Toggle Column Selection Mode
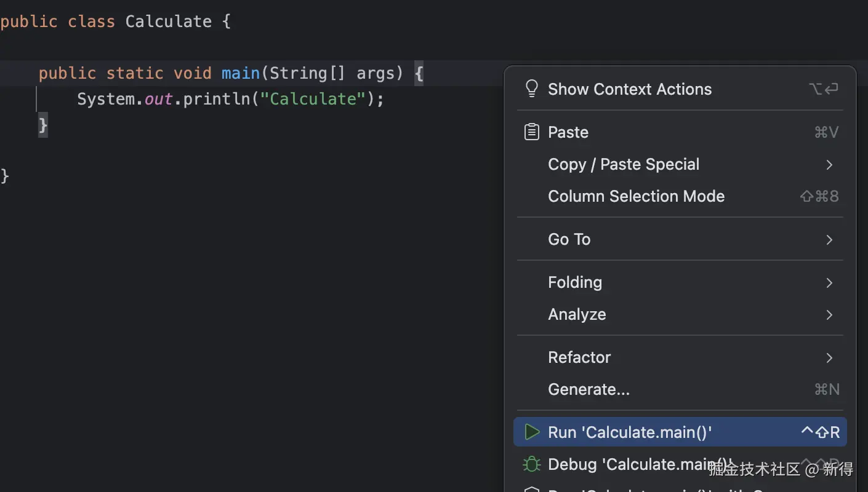 pos(636,197)
